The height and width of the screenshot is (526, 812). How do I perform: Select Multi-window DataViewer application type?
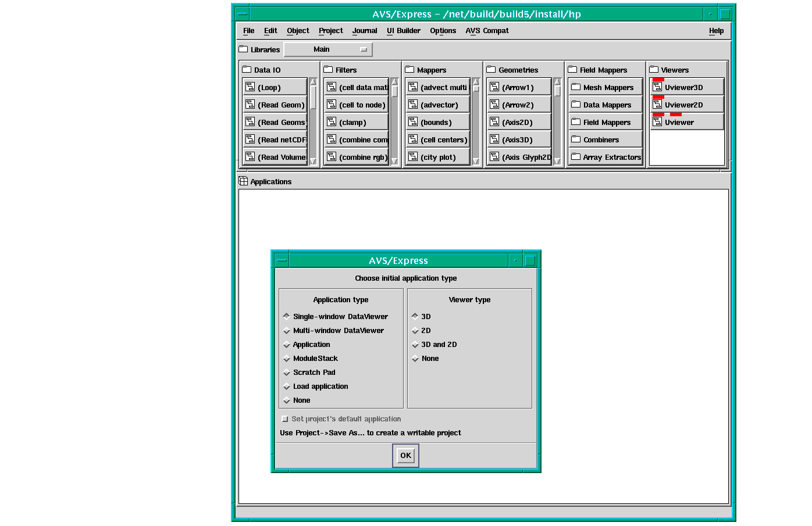point(287,331)
